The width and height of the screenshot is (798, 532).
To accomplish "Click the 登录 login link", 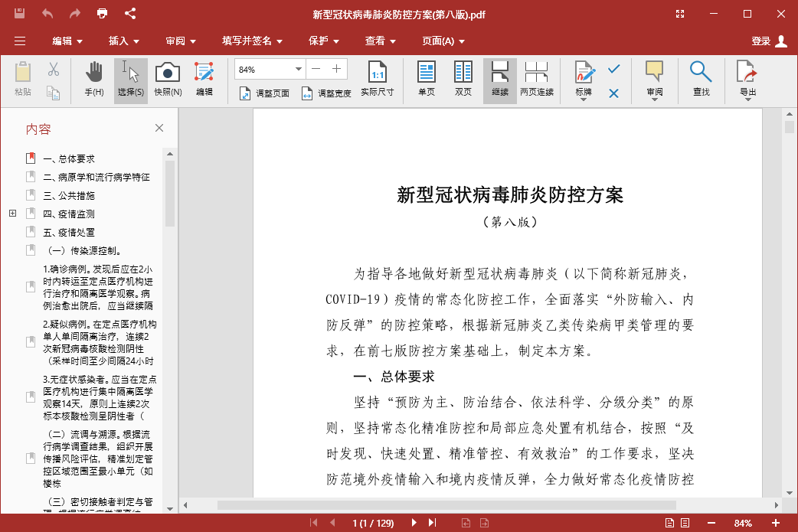I will tap(761, 41).
